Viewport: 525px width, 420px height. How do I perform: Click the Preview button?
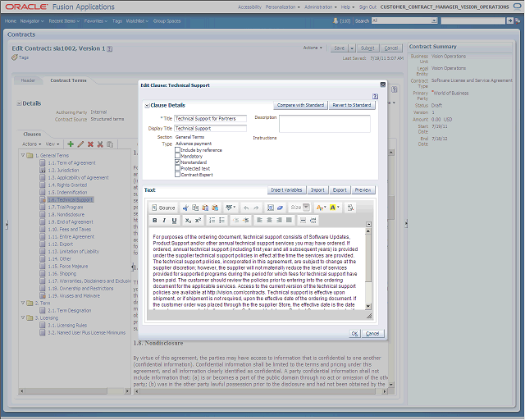click(363, 190)
